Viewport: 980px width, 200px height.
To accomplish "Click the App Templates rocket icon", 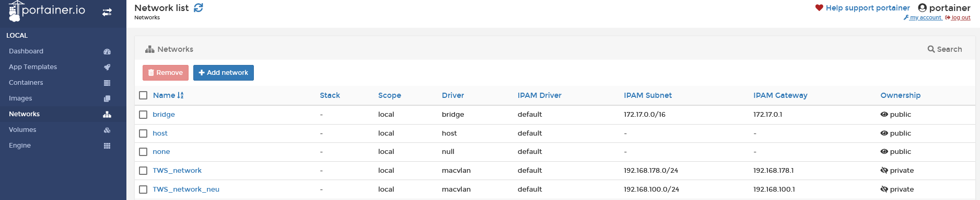I will click(107, 67).
